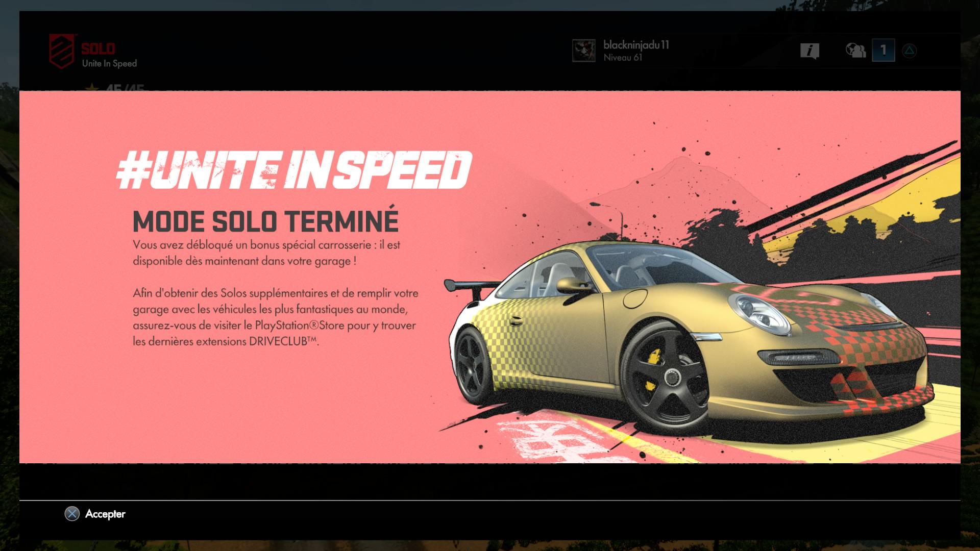Click the paragraph mentioning PlayStation®Store
Screen dimensions: 980x551
click(276, 317)
